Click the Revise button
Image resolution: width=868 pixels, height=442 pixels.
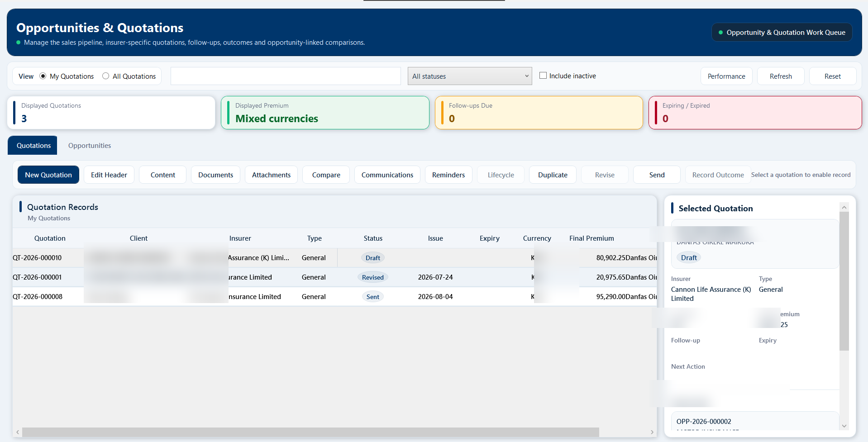coord(605,175)
